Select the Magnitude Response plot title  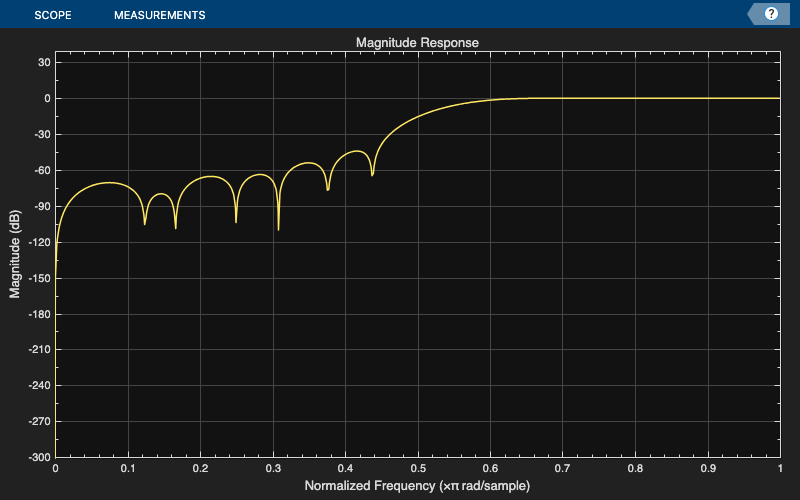coord(417,42)
